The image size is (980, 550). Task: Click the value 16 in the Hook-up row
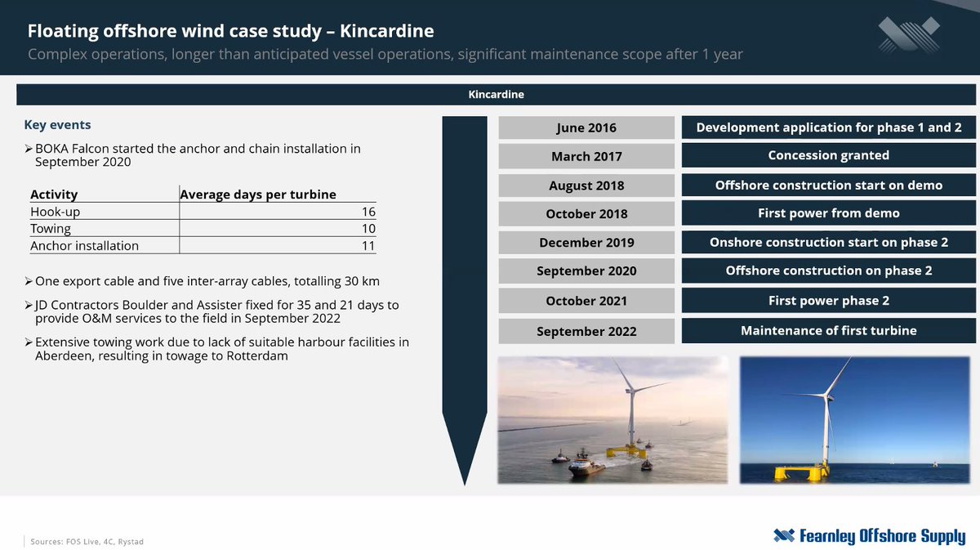click(367, 212)
